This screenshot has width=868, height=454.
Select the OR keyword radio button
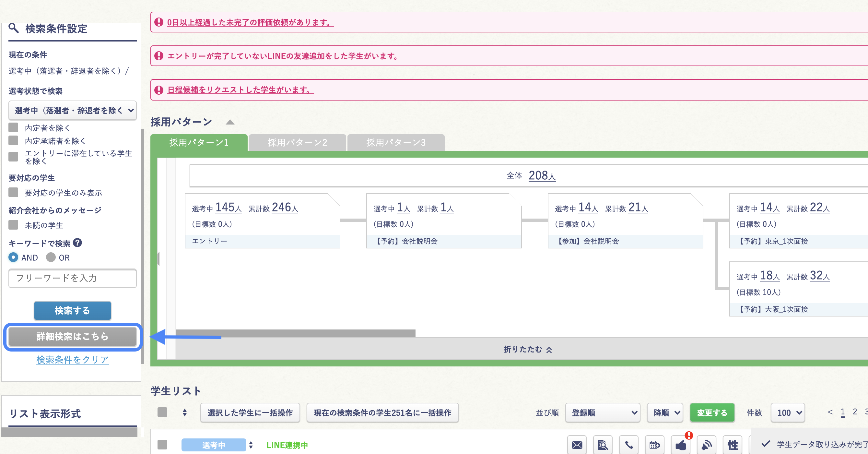[51, 257]
